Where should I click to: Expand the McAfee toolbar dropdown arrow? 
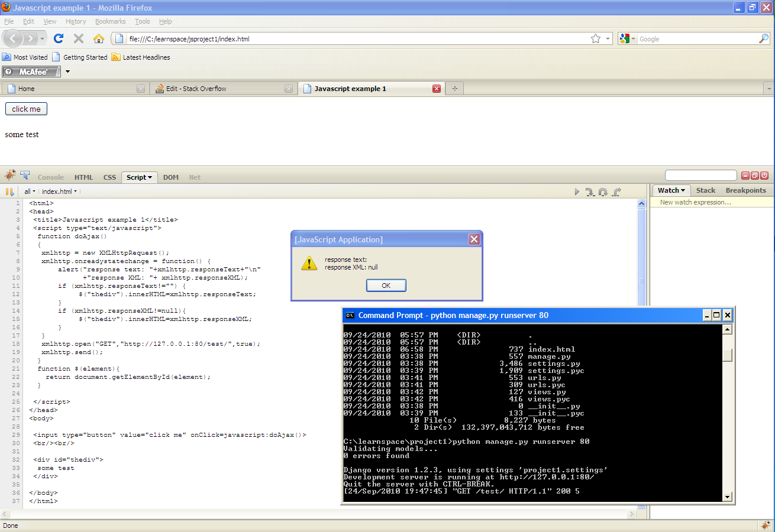[67, 72]
